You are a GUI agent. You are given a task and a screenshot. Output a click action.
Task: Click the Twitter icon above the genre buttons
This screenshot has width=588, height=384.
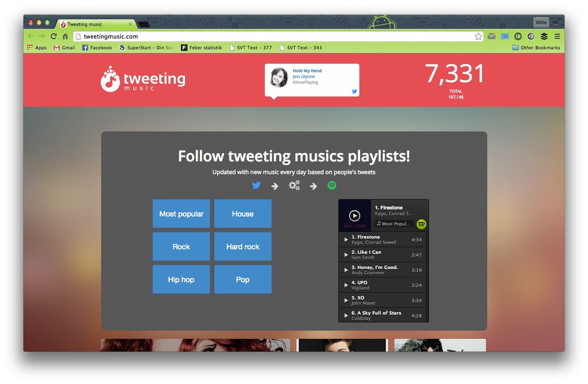click(x=256, y=185)
